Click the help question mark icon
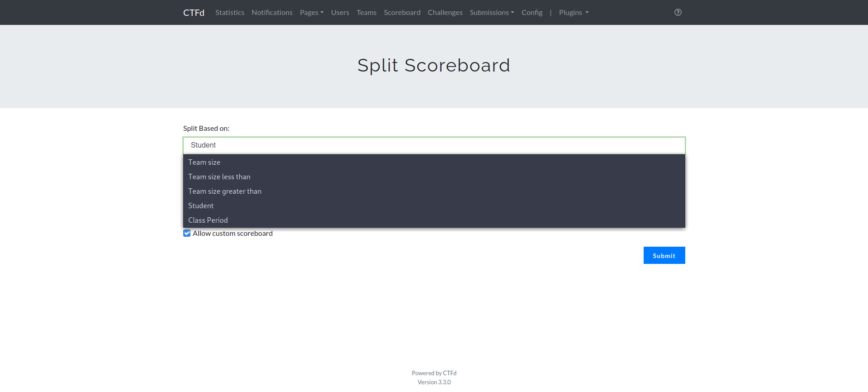This screenshot has height=392, width=868. point(678,12)
